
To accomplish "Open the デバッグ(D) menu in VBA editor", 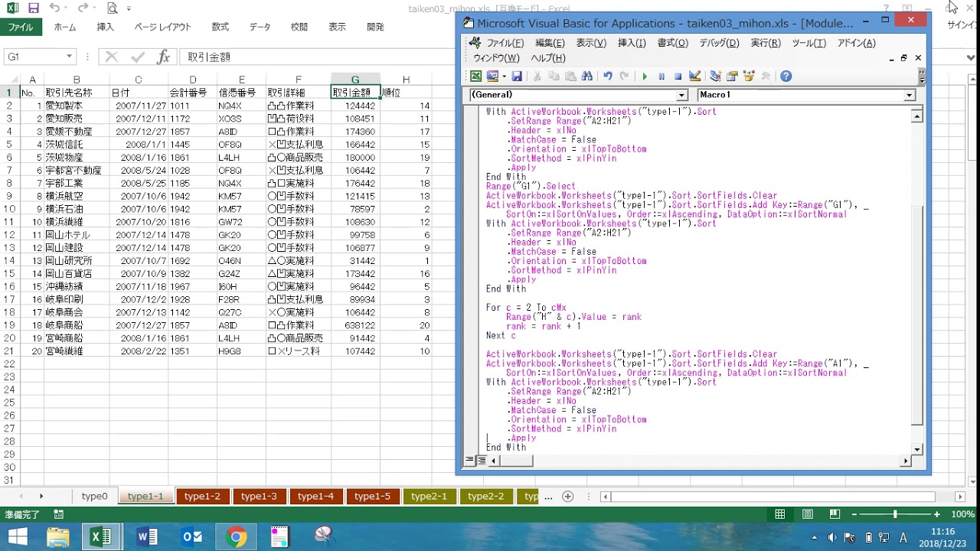I will (x=719, y=44).
